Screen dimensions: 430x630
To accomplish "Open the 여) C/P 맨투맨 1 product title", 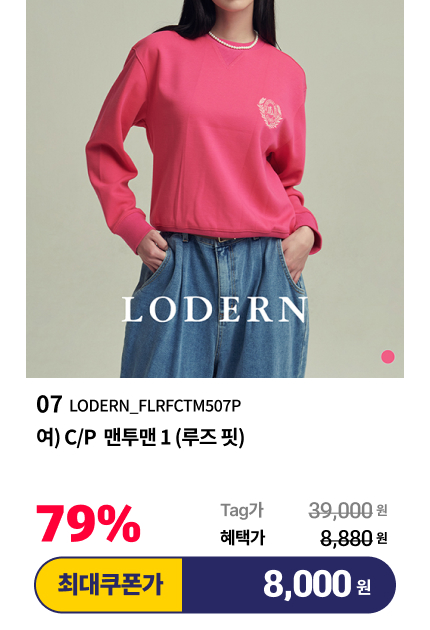I will (x=140, y=438).
